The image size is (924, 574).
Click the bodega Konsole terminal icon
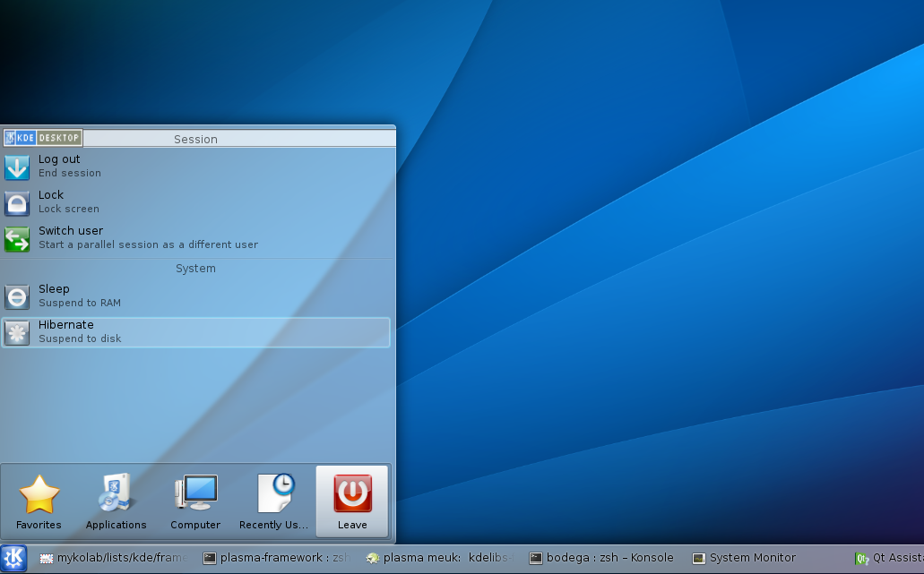tap(536, 558)
